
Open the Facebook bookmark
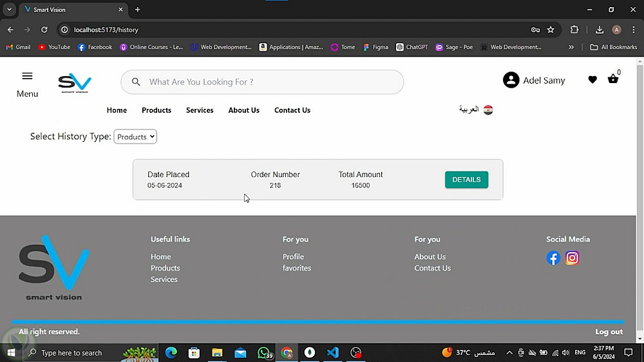point(95,47)
